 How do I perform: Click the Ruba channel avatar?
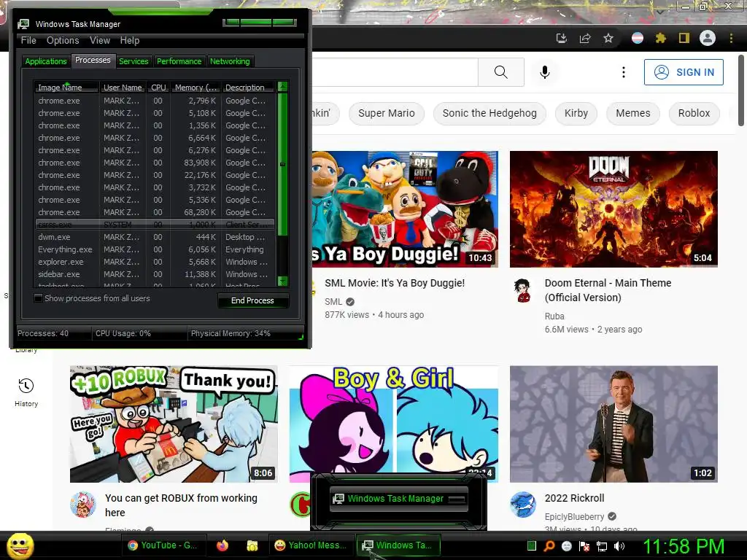coord(523,290)
